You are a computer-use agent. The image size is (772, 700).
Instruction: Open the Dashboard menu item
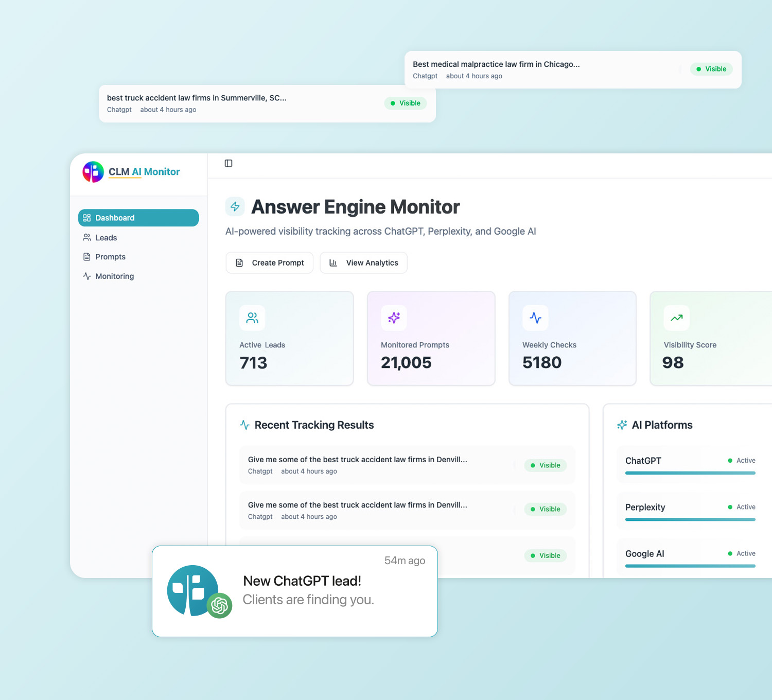pos(138,218)
